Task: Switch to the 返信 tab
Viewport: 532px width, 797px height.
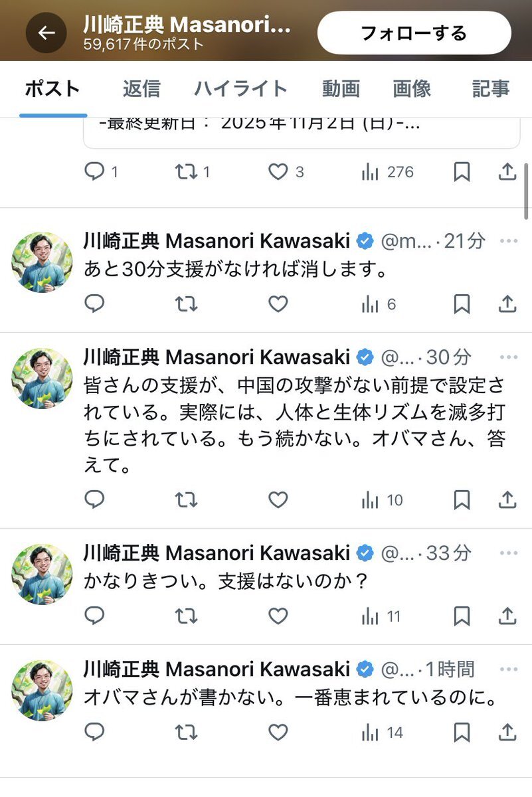Action: pyautogui.click(x=141, y=88)
